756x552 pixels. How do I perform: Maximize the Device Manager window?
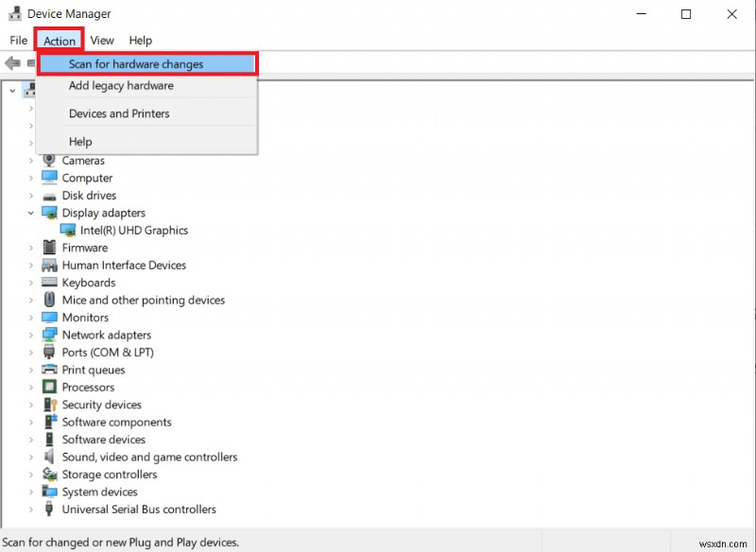coord(686,14)
